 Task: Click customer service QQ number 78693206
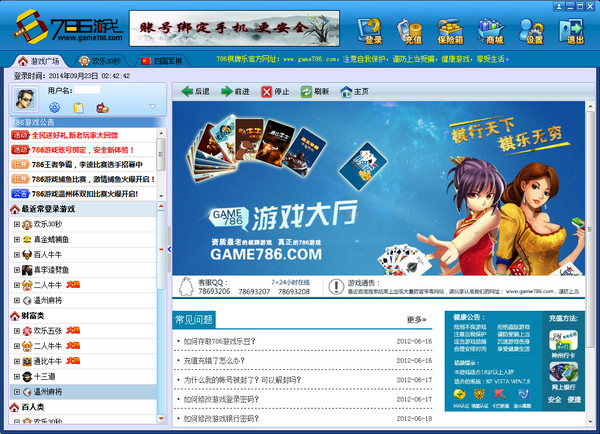pos(214,291)
